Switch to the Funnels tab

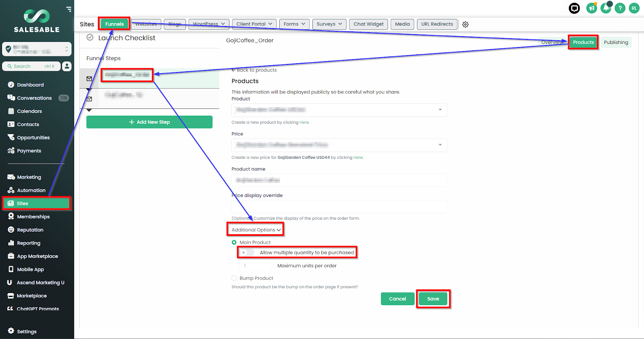[115, 24]
